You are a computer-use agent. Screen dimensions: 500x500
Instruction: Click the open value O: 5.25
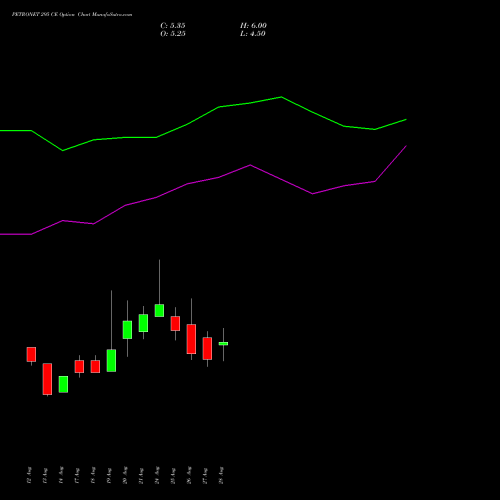[x=173, y=34]
